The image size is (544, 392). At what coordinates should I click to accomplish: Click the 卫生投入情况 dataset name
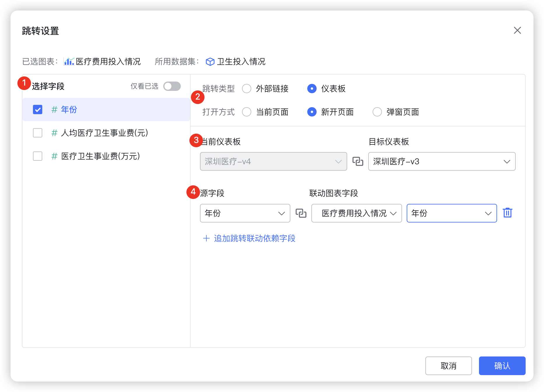point(241,61)
